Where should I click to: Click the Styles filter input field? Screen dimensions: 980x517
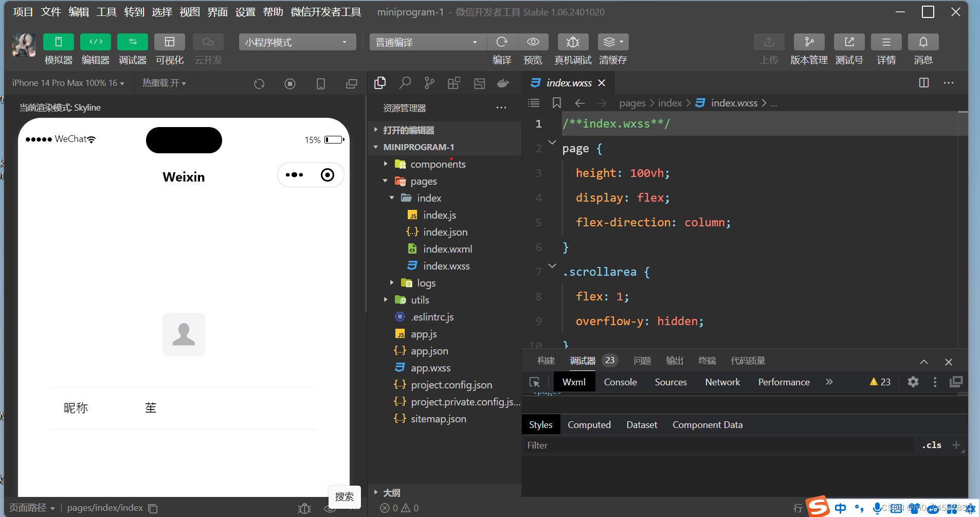tap(718, 445)
